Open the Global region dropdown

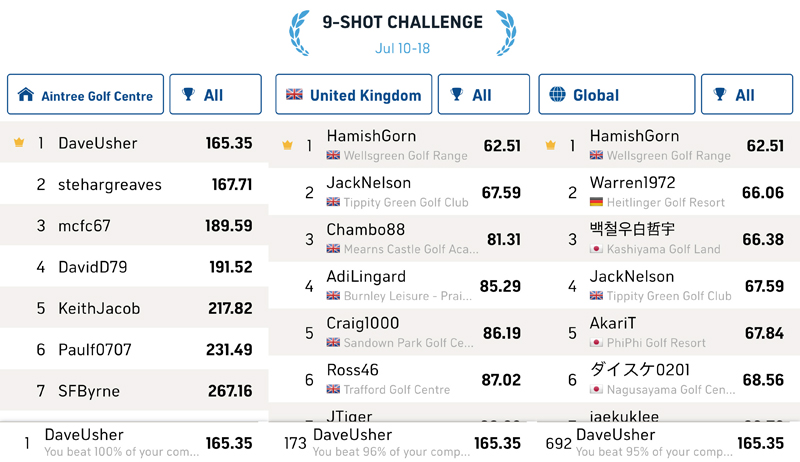[x=616, y=94]
